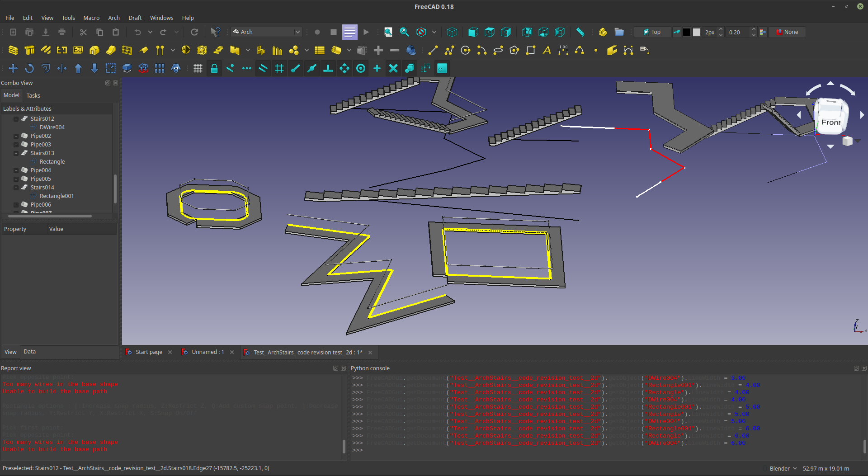This screenshot has height=476, width=868.
Task: Toggle the snap lock button
Action: [x=214, y=68]
